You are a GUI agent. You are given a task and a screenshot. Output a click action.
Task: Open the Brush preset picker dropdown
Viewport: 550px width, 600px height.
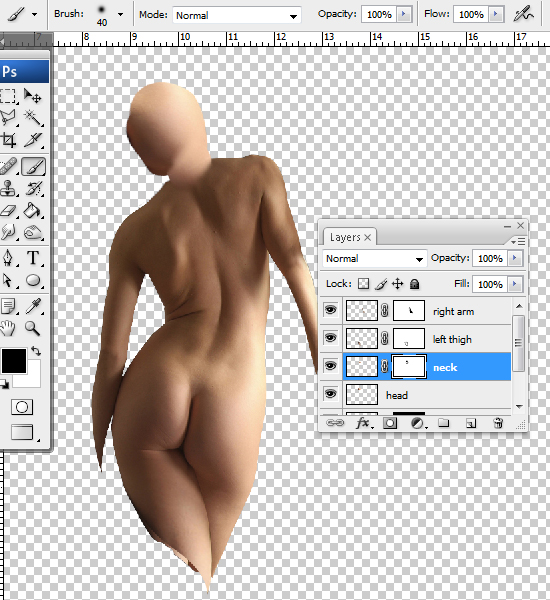[x=121, y=15]
